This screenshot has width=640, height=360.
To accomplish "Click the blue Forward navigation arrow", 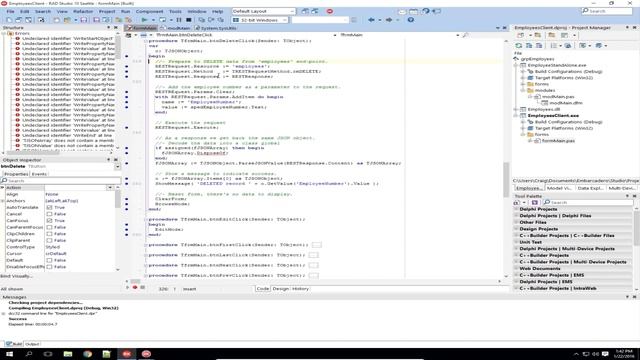I will (389, 20).
